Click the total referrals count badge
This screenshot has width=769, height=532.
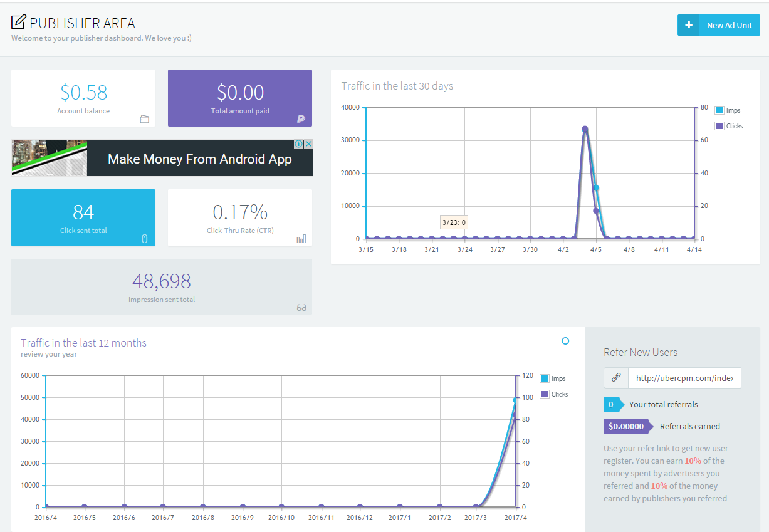pyautogui.click(x=611, y=404)
